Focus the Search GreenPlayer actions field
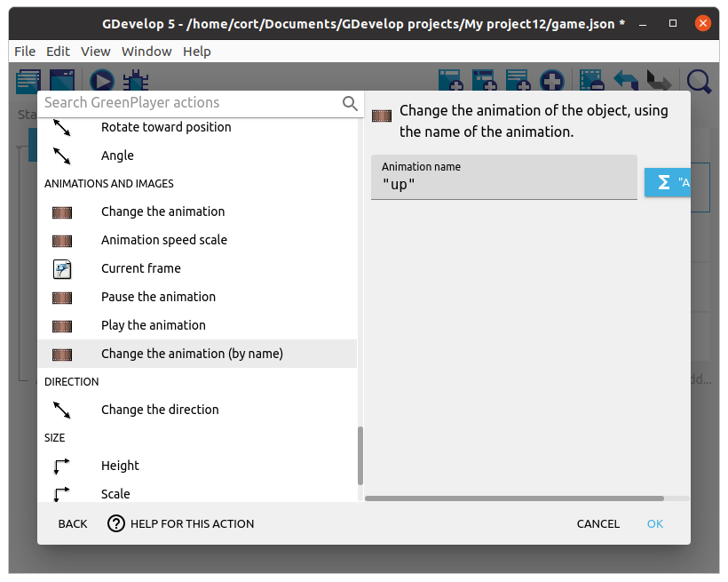 coord(190,103)
